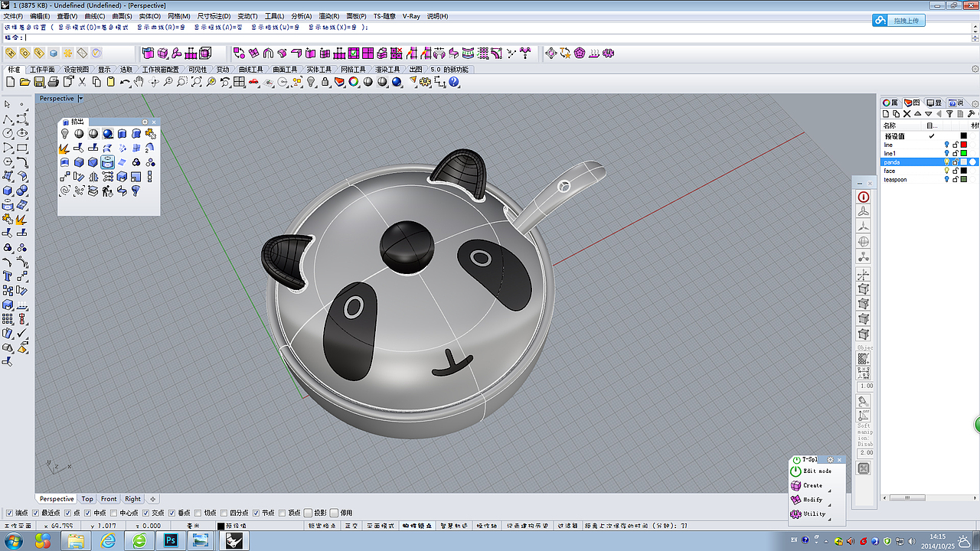Click the Undo arrow icon
The height and width of the screenshot is (551, 980).
tap(125, 82)
